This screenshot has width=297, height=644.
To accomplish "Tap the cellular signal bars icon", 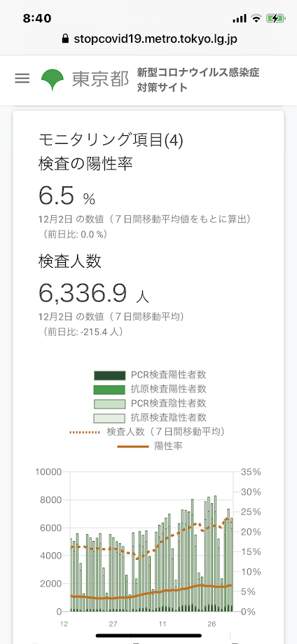I will coord(240,18).
